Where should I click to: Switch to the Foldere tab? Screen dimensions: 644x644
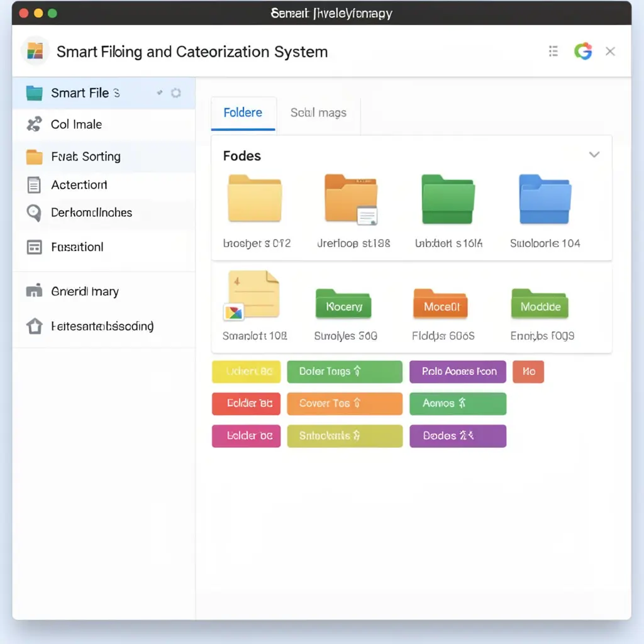pyautogui.click(x=243, y=113)
